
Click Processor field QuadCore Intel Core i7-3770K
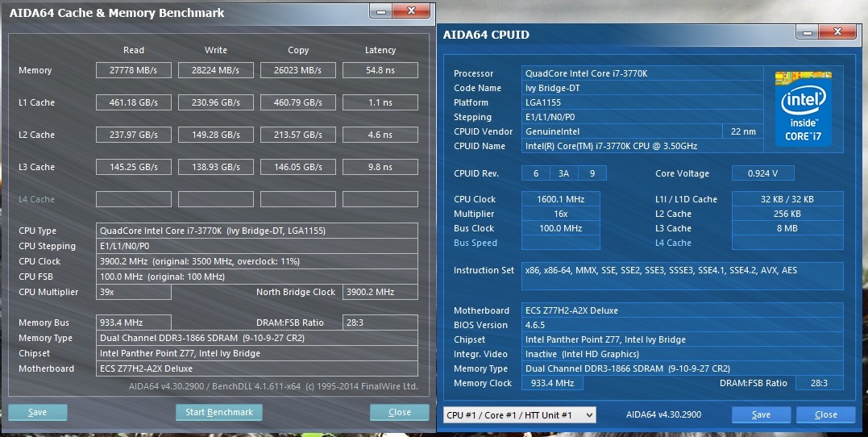[x=642, y=73]
